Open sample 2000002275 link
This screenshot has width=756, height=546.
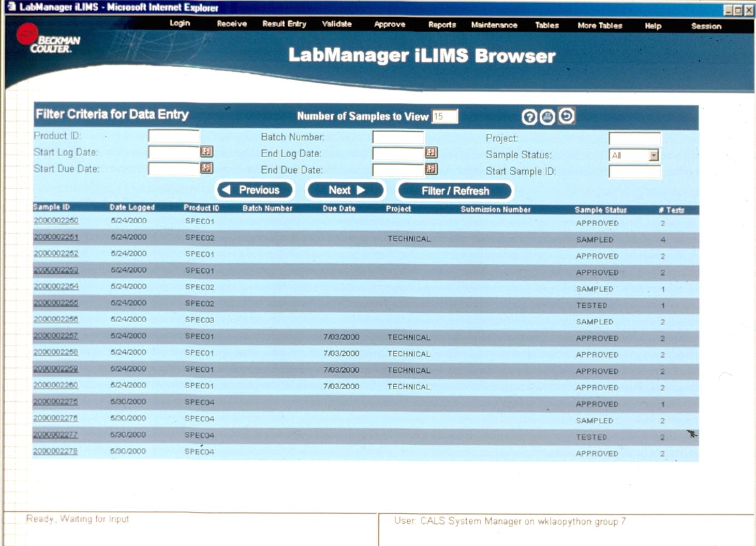[x=56, y=401]
